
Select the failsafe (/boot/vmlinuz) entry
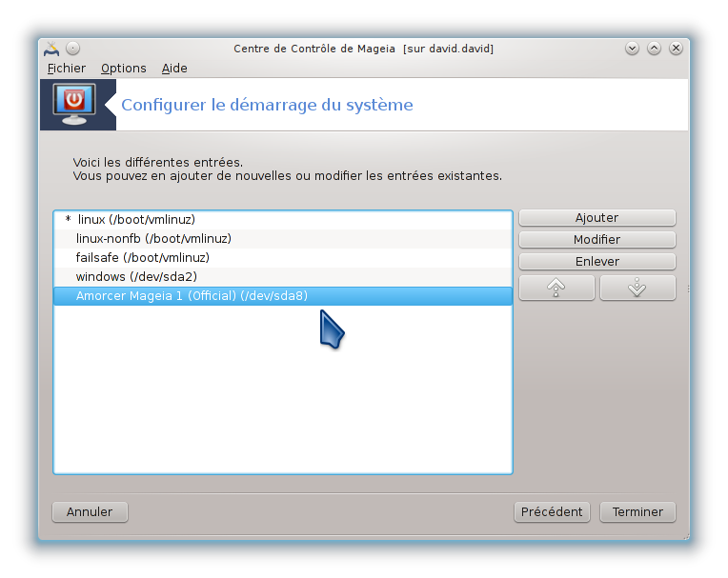(283, 257)
